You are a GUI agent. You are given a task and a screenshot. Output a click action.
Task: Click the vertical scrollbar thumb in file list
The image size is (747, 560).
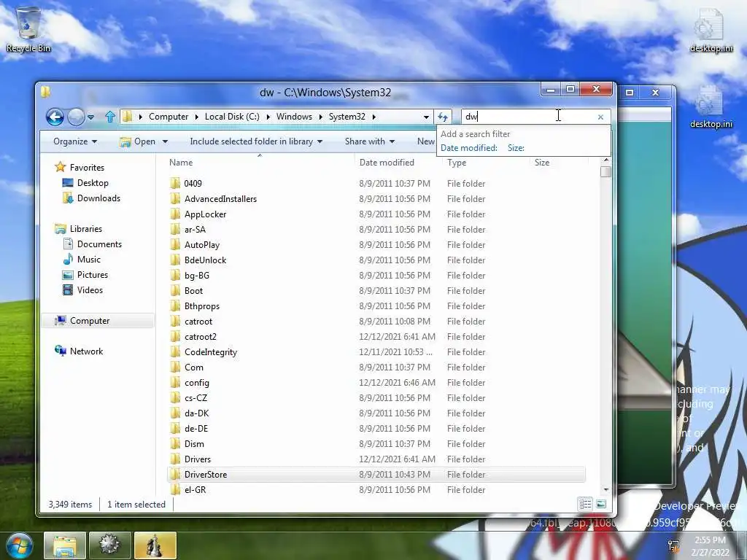click(x=605, y=172)
